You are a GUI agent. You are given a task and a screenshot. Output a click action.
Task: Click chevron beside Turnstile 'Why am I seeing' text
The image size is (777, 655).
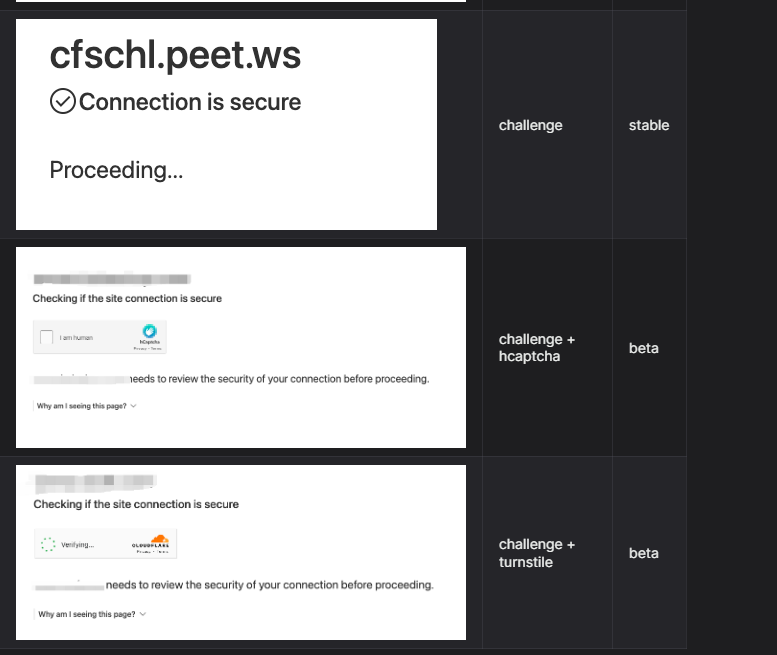pyautogui.click(x=143, y=614)
